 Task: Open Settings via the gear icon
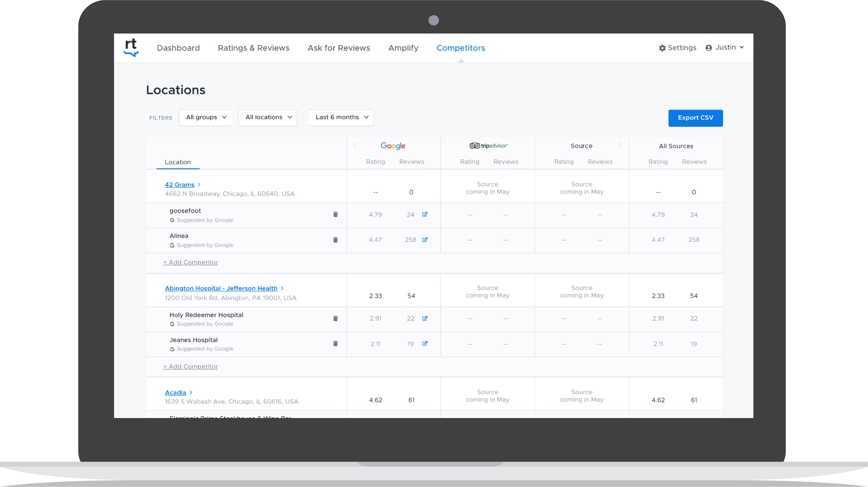tap(662, 48)
